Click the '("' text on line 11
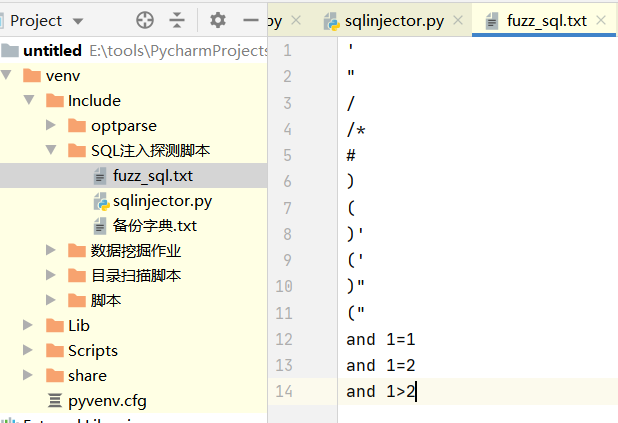618x423 pixels. [x=356, y=313]
